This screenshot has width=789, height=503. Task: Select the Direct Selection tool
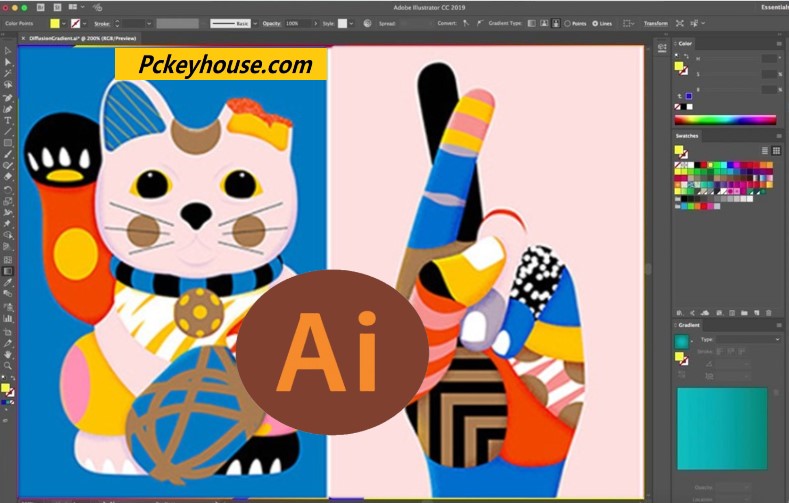[8, 62]
